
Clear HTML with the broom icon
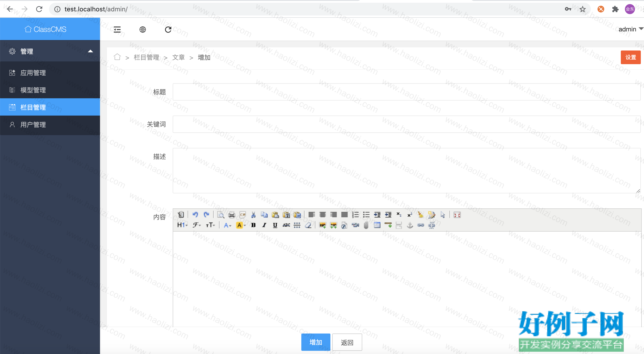coord(421,215)
